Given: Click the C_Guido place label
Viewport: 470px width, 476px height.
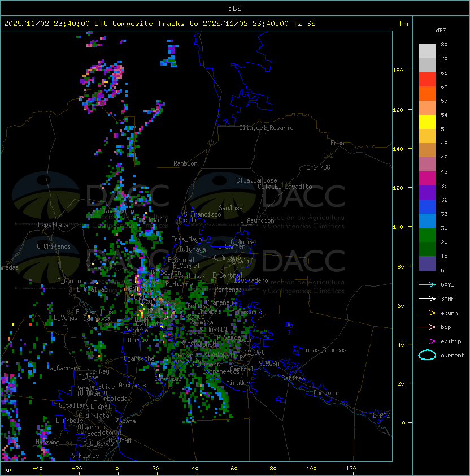Looking at the screenshot, I should tap(69, 281).
